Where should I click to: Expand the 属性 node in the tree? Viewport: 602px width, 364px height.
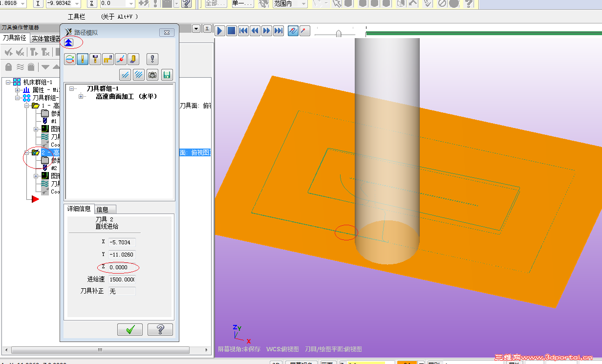(x=18, y=90)
